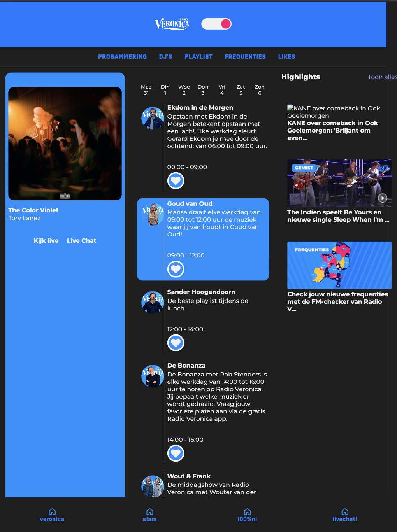Image resolution: width=397 pixels, height=532 pixels.
Task: Choose Zat 5 in the day schedule
Action: [x=241, y=90]
